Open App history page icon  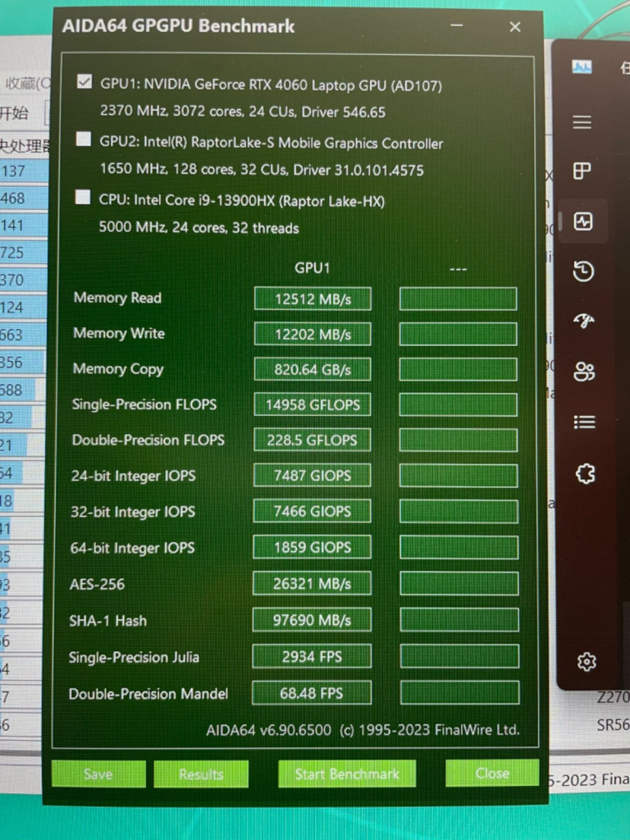[x=583, y=272]
